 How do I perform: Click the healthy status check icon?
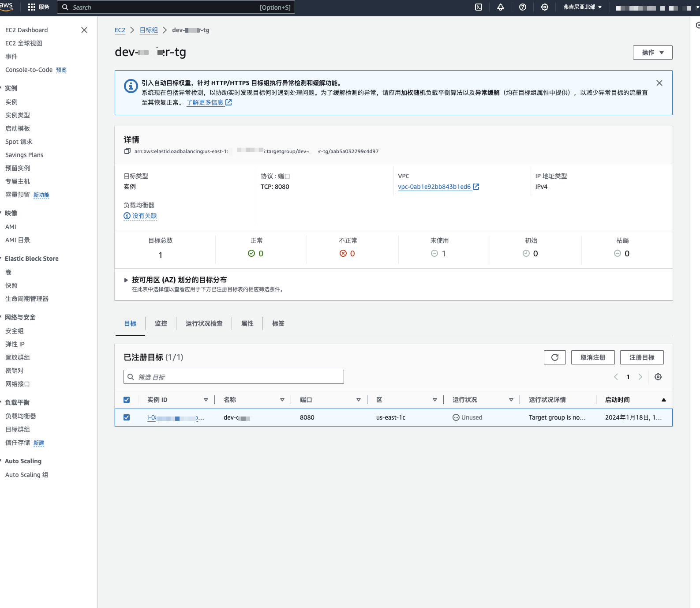point(251,253)
